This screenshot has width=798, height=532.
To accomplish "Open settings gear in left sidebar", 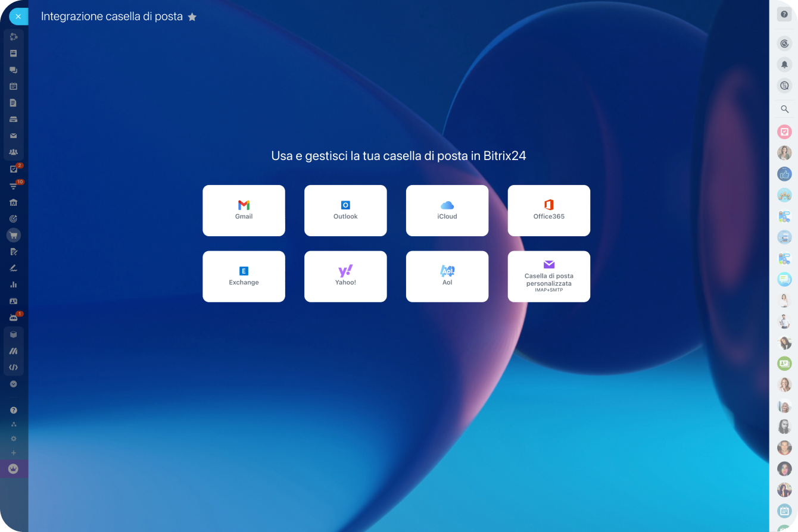I will [13, 439].
